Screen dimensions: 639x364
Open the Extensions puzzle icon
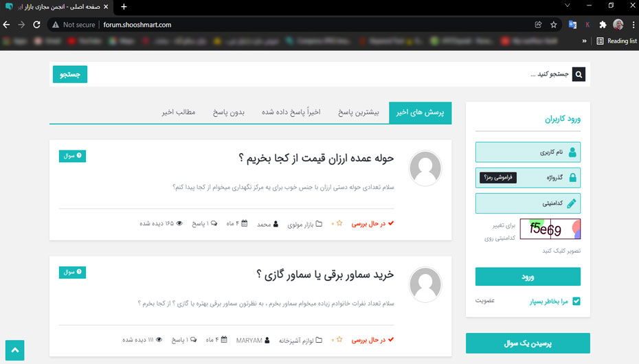tap(603, 25)
